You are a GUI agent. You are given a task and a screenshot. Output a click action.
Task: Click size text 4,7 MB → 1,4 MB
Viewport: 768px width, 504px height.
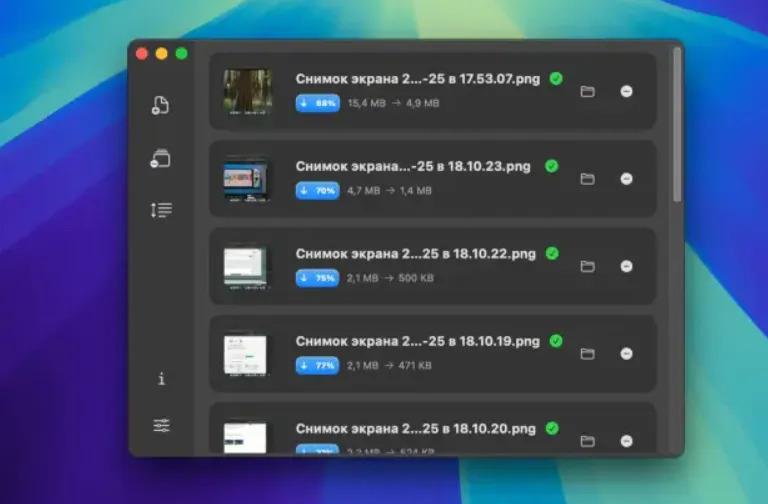click(x=389, y=191)
